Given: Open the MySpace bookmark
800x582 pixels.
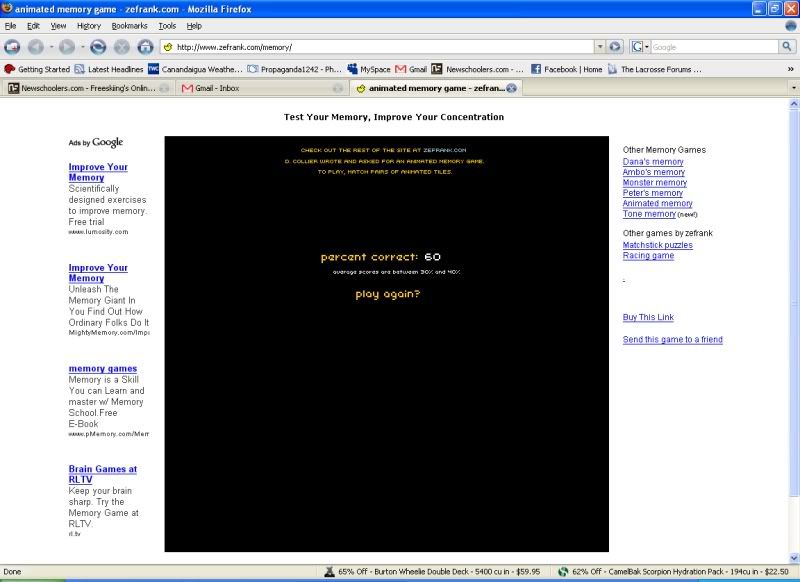Looking at the screenshot, I should [x=369, y=69].
